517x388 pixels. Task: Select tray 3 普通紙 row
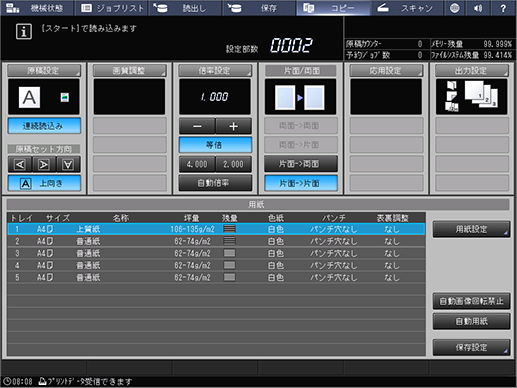click(216, 253)
